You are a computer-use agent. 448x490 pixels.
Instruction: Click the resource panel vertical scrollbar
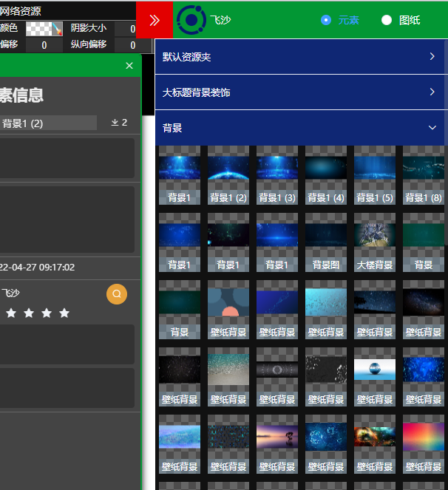(446, 143)
